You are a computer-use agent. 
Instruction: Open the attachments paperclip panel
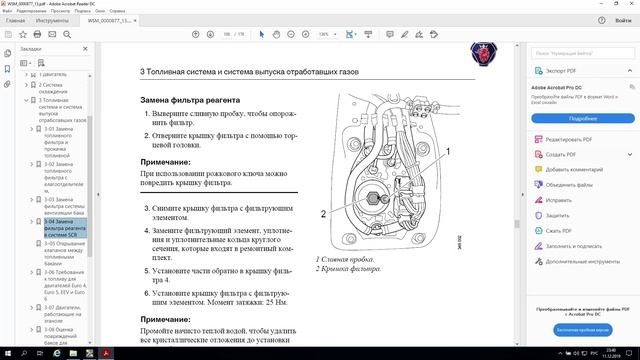point(7,84)
